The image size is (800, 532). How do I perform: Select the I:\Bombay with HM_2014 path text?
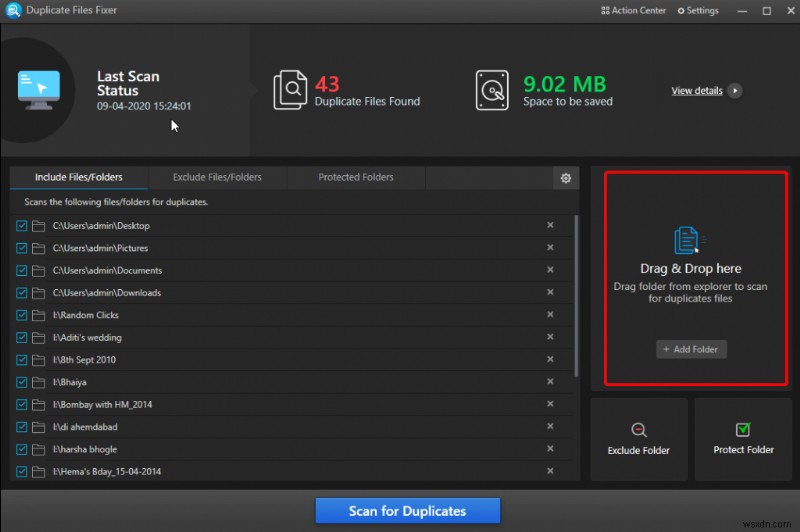[103, 404]
